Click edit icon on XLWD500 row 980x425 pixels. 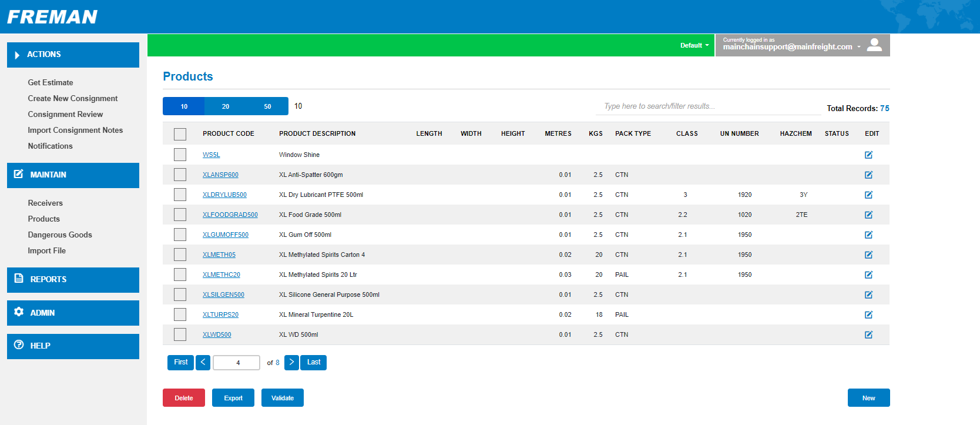(868, 334)
